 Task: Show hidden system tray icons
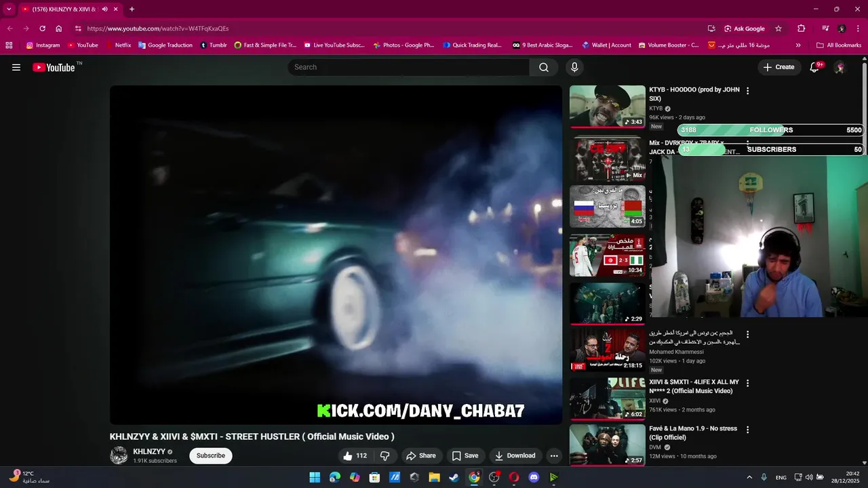749,477
